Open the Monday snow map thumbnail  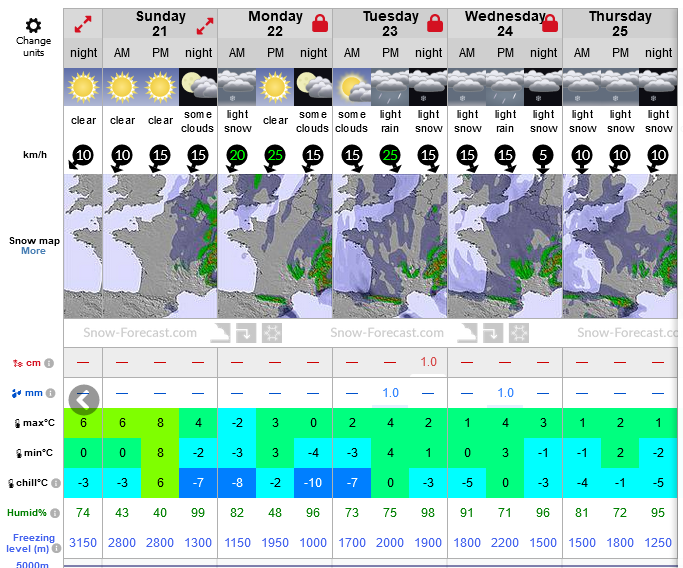(x=275, y=246)
